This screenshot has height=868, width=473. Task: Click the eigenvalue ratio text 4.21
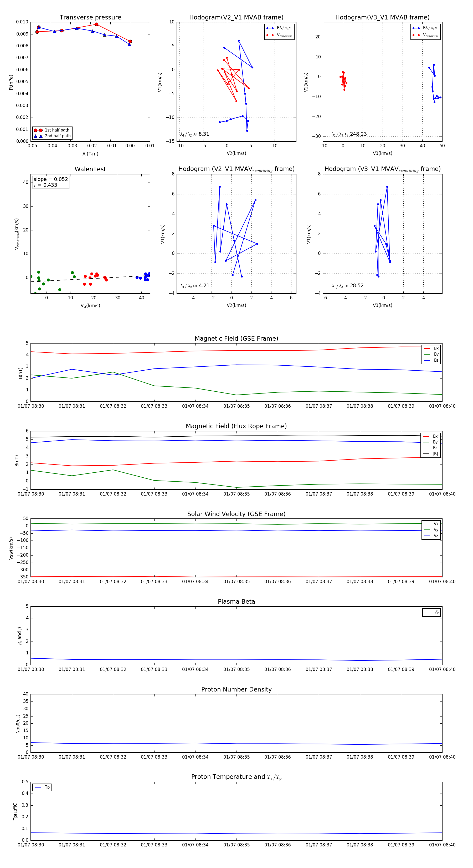click(194, 286)
